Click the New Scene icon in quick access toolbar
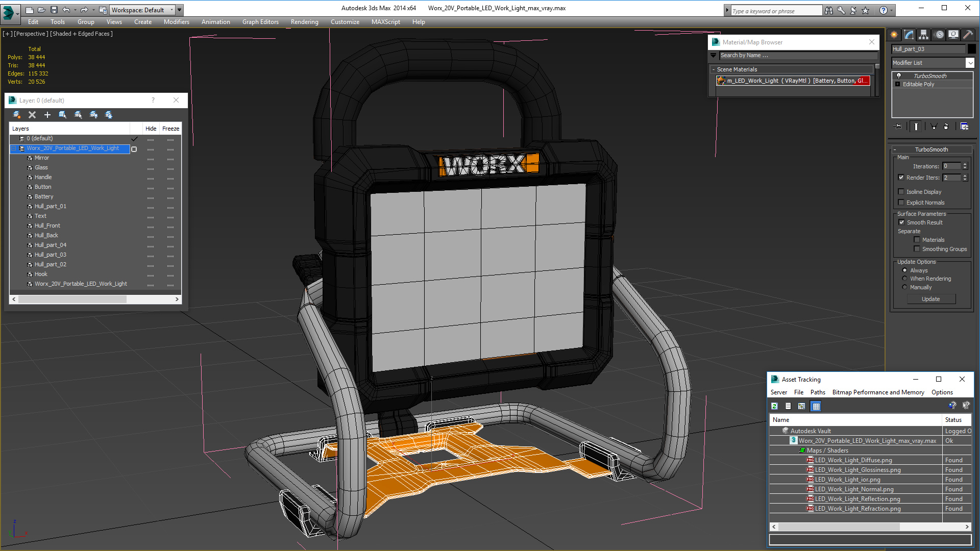This screenshot has height=551, width=980. (30, 10)
